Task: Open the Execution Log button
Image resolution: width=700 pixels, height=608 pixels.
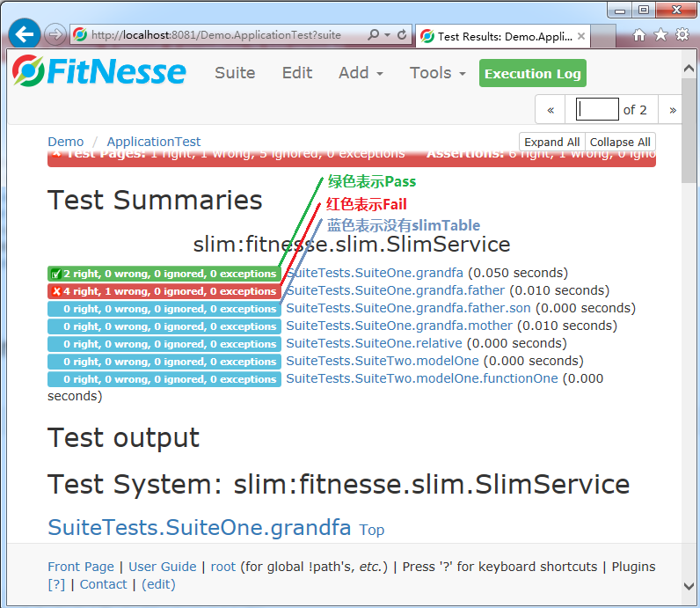Action: pyautogui.click(x=533, y=73)
